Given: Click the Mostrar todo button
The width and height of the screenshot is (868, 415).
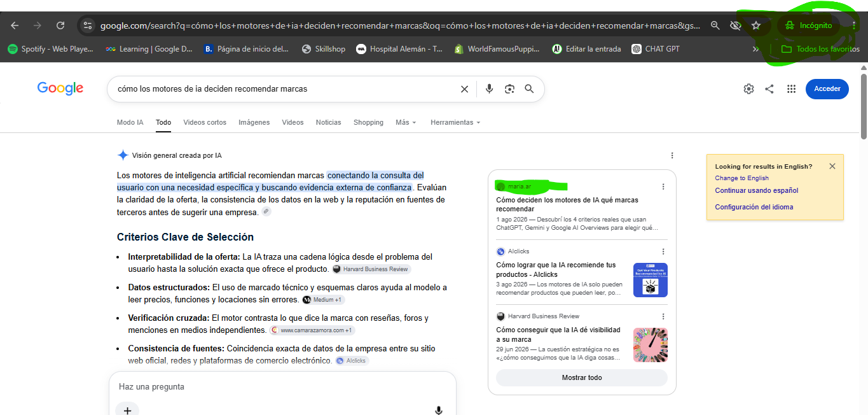Looking at the screenshot, I should [582, 377].
